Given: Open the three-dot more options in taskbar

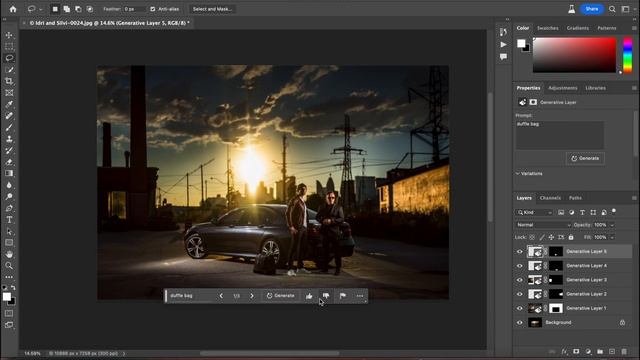Looking at the screenshot, I should coord(360,296).
